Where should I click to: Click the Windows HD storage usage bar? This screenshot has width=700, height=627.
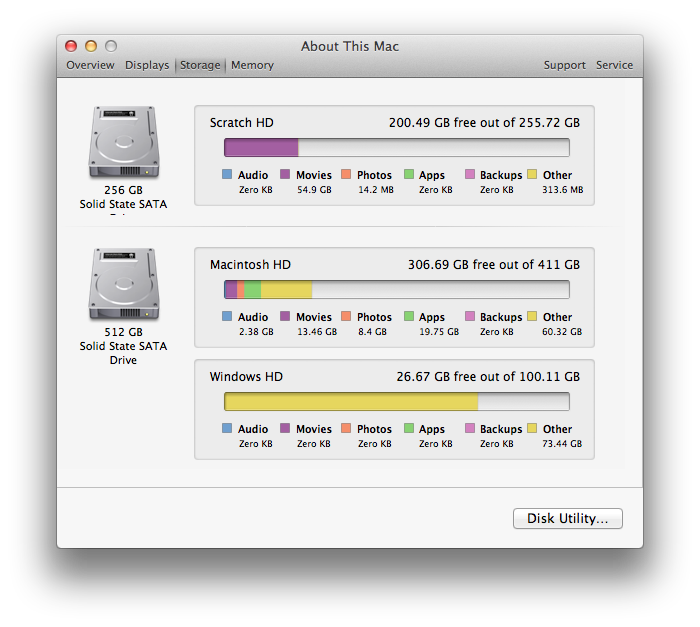[397, 401]
